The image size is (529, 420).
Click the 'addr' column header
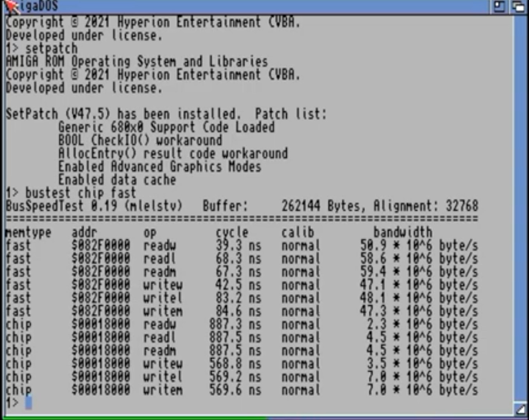(x=84, y=233)
